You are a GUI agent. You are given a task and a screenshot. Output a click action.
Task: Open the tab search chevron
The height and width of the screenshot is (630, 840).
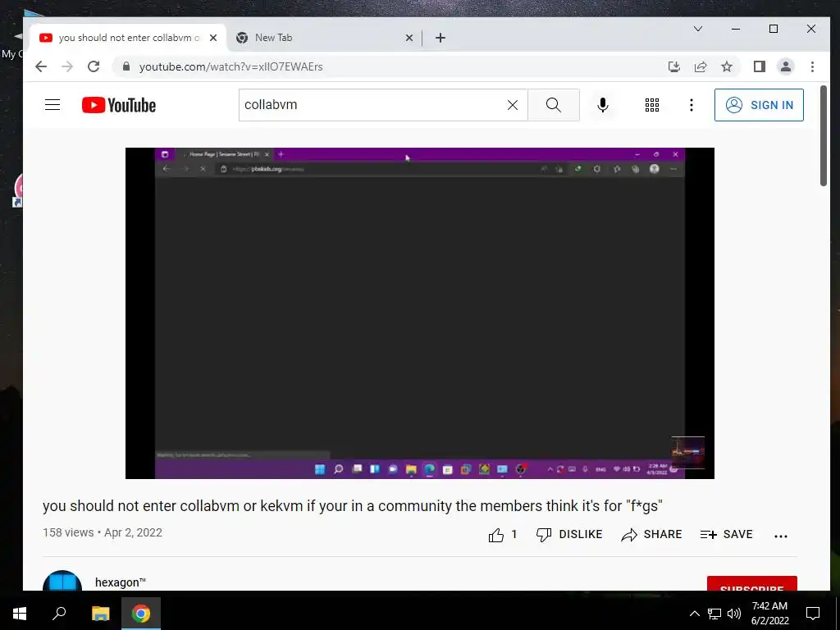[x=697, y=29]
